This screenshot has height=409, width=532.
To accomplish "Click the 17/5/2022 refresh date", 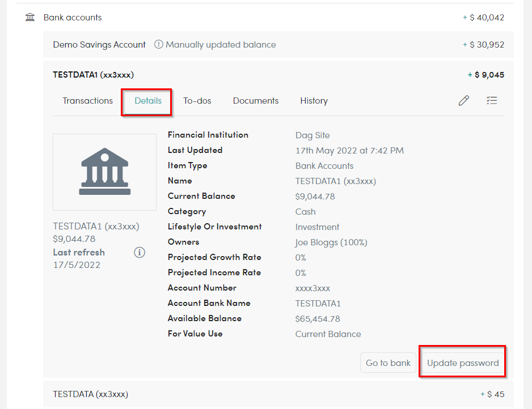I will (x=77, y=265).
